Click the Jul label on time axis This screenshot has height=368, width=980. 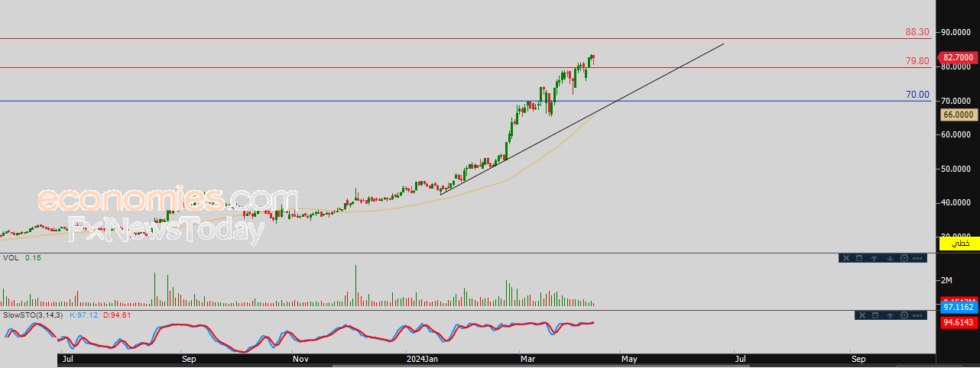coord(67,357)
